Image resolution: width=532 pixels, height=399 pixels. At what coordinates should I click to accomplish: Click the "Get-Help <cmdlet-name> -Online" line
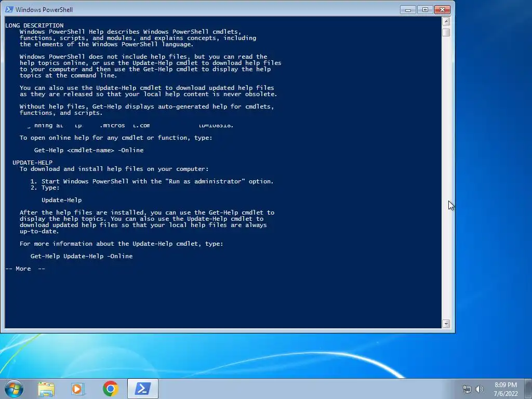click(x=89, y=150)
